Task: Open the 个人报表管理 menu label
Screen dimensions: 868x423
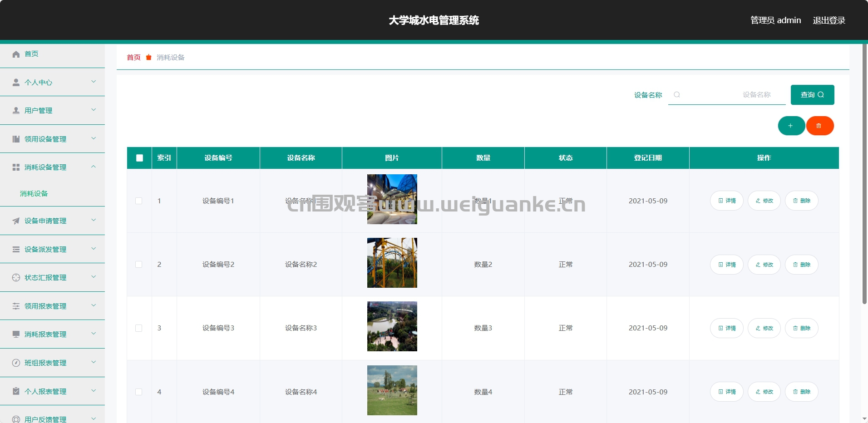Action: point(45,391)
